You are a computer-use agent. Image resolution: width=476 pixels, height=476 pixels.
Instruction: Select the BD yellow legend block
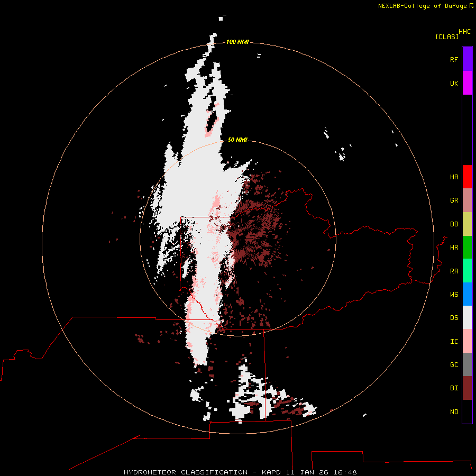coord(467,224)
